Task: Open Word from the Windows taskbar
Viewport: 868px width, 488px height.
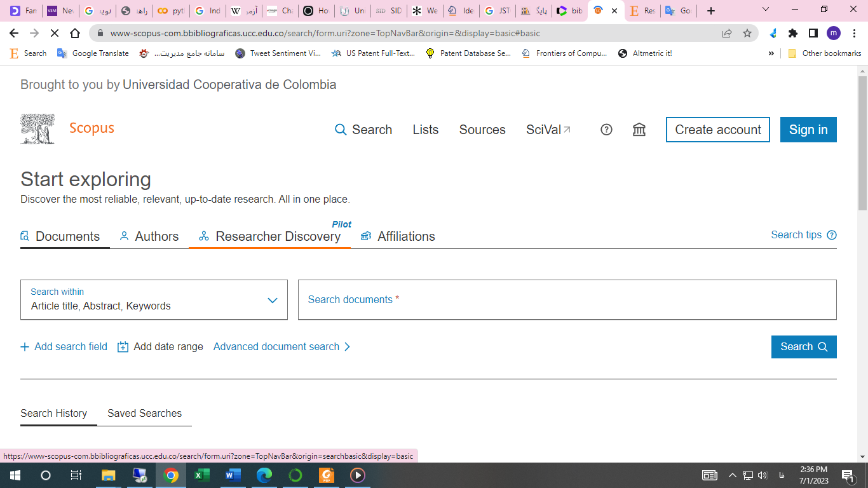Action: (x=233, y=475)
